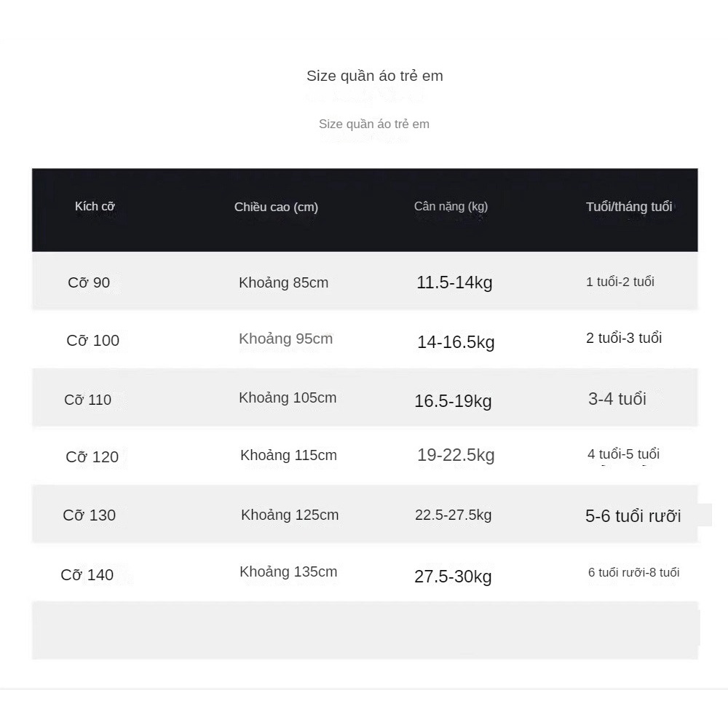Select the "Tuổi/tháng tuổi" header
This screenshot has width=728, height=728.
coord(629,207)
